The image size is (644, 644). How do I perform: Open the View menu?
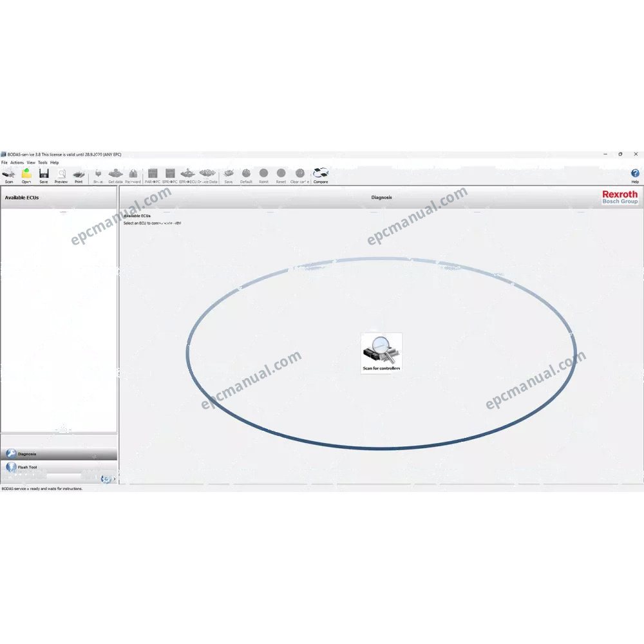(31, 163)
